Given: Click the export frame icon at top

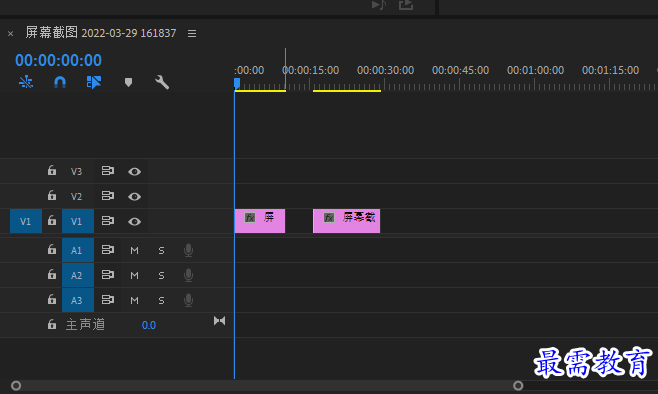Looking at the screenshot, I should (x=406, y=5).
